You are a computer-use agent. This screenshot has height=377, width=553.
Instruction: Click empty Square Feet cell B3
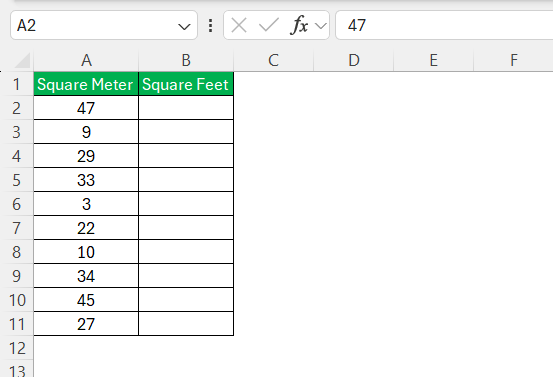[186, 132]
